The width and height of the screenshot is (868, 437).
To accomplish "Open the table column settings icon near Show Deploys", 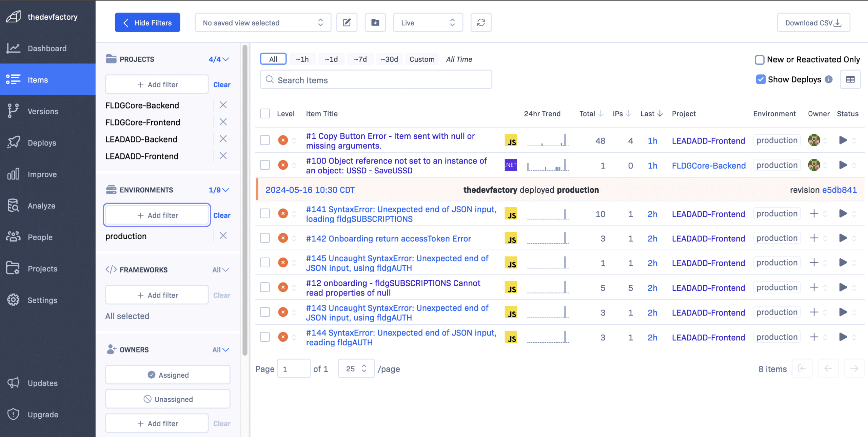I will [850, 79].
